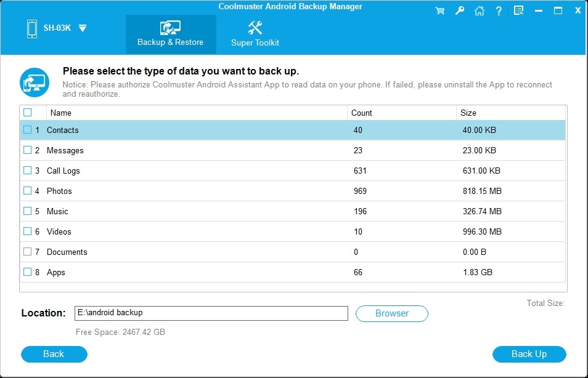Click the Music count 196
This screenshot has height=378, width=588.
(x=360, y=211)
